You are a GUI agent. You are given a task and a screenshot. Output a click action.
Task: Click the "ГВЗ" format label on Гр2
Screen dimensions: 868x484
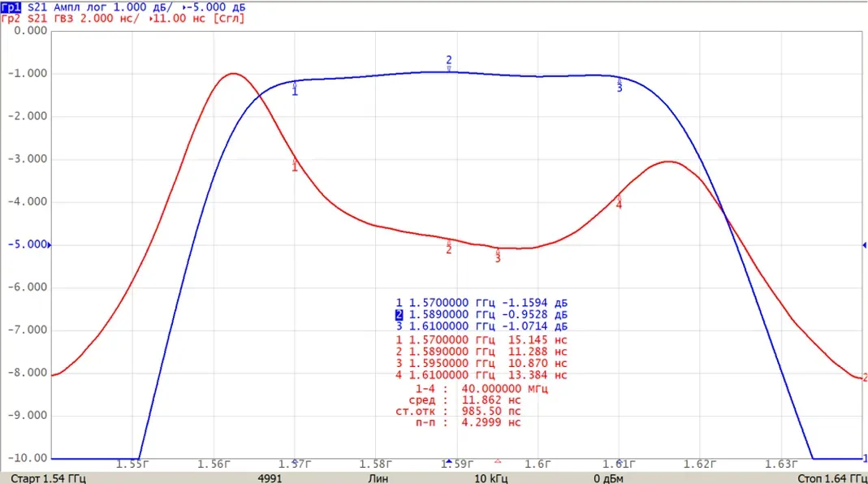tap(63, 19)
